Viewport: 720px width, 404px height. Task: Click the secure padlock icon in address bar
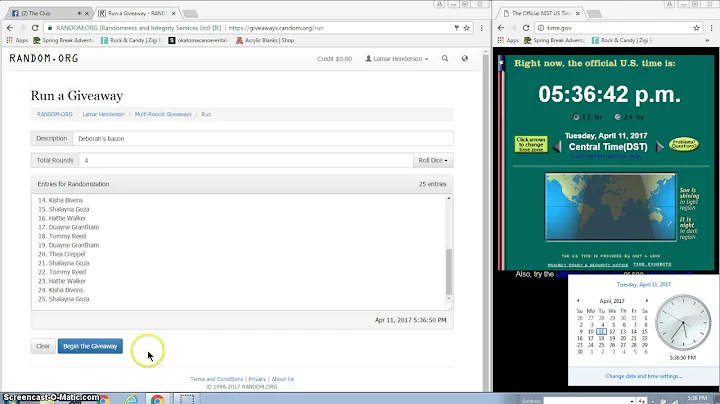pyautogui.click(x=50, y=28)
